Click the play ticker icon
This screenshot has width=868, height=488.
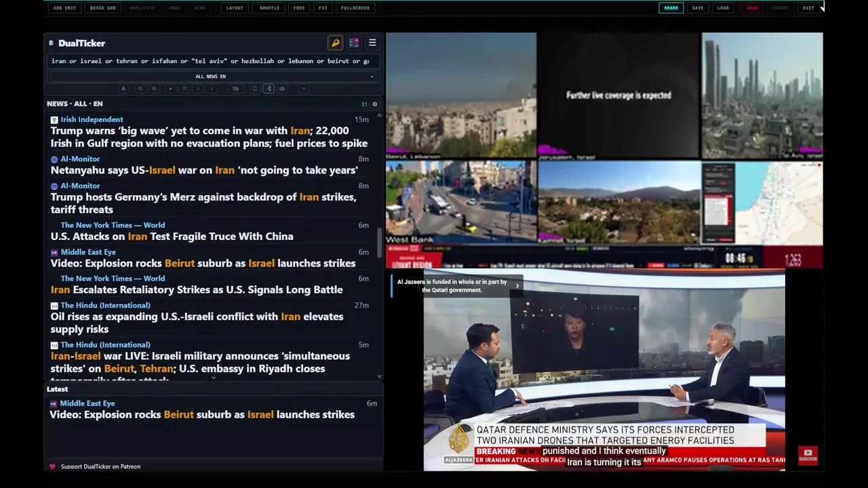point(171,89)
